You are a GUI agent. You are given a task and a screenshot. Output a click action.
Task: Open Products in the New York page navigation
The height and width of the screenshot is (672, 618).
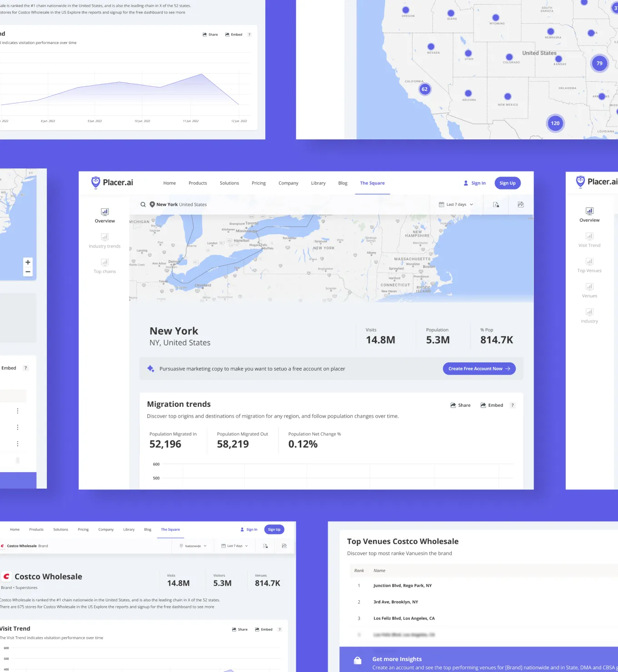pos(198,183)
